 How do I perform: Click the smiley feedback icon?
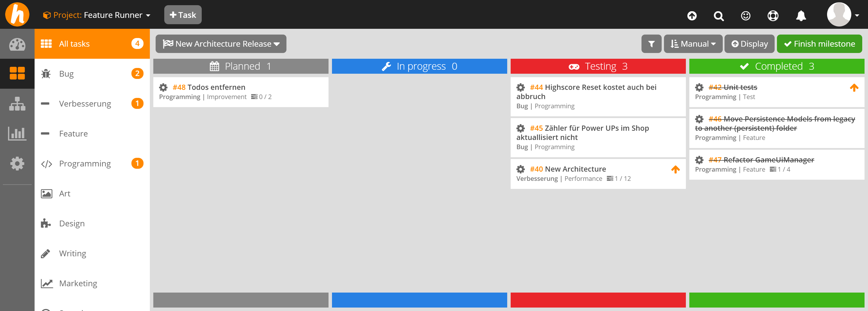[x=746, y=16]
